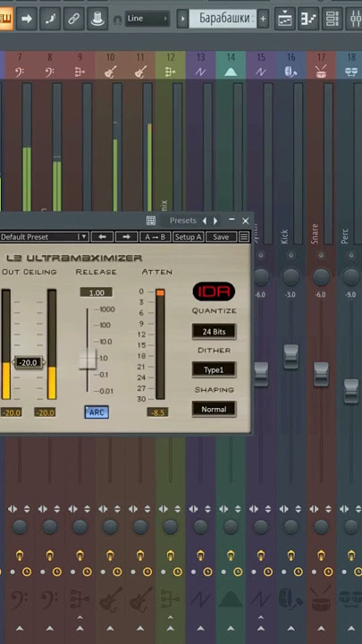362x644 pixels.
Task: Click track 16 latency clock icon
Action: click(299, 572)
